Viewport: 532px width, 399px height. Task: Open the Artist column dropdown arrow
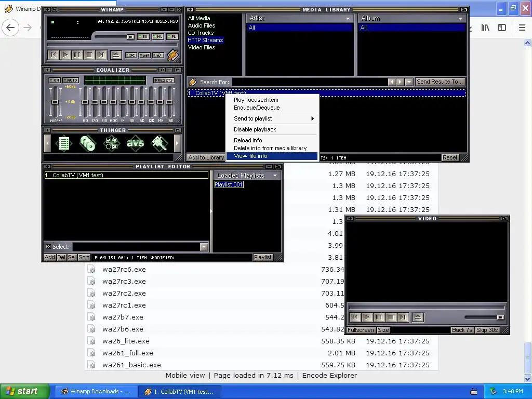pos(348,19)
